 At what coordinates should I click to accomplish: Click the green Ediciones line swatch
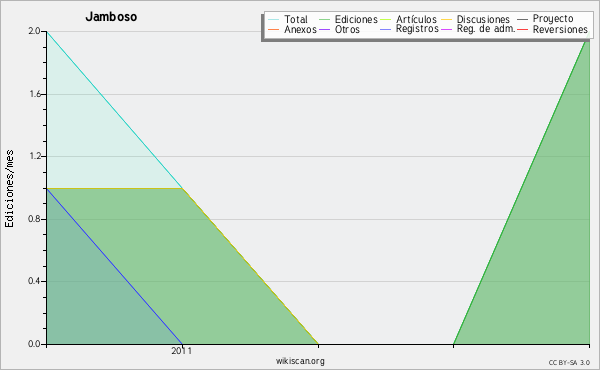(324, 20)
